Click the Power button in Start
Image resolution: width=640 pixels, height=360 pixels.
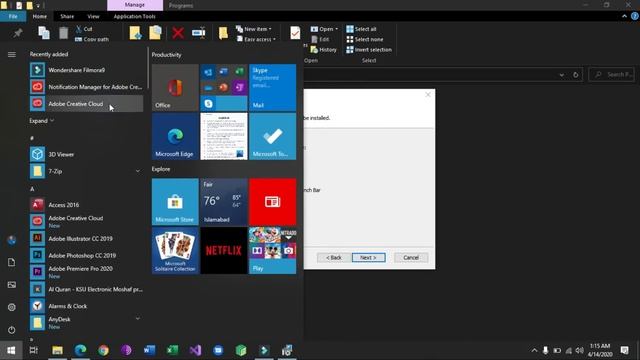tap(11, 329)
